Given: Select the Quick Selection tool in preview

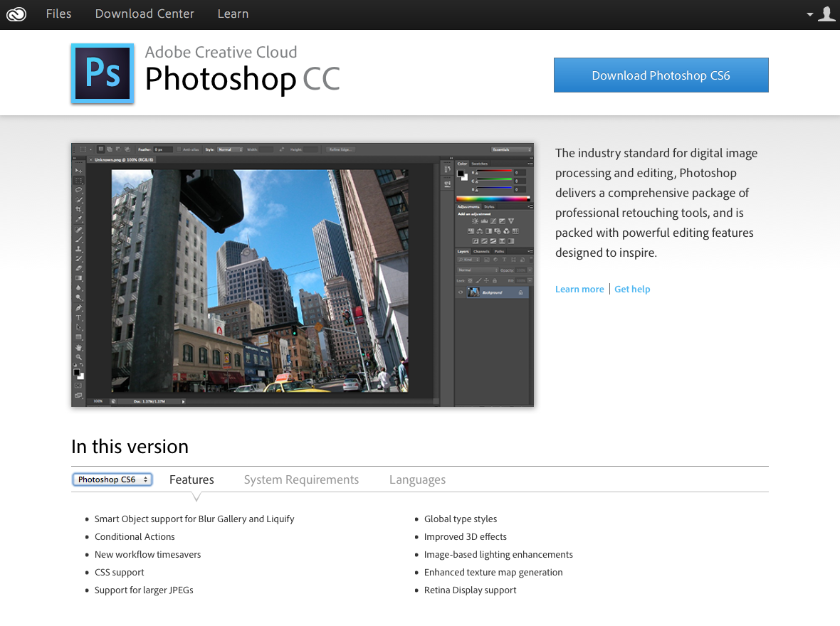Looking at the screenshot, I should (x=79, y=199).
